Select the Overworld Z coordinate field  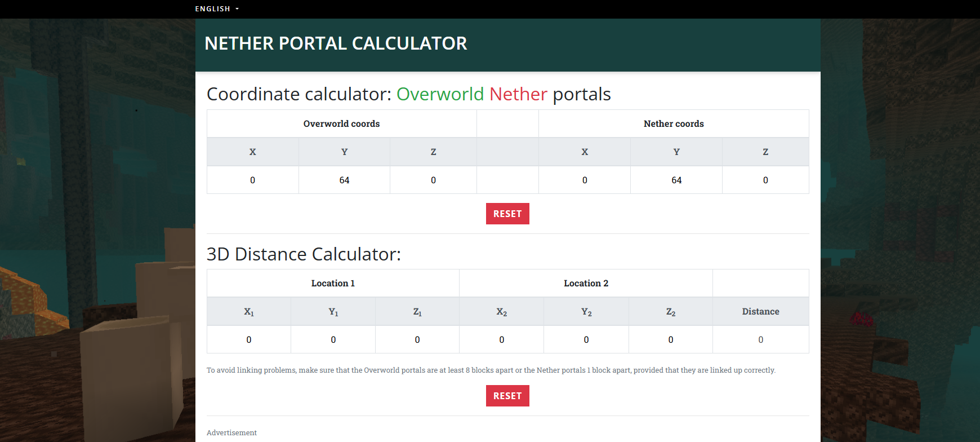[x=433, y=180]
